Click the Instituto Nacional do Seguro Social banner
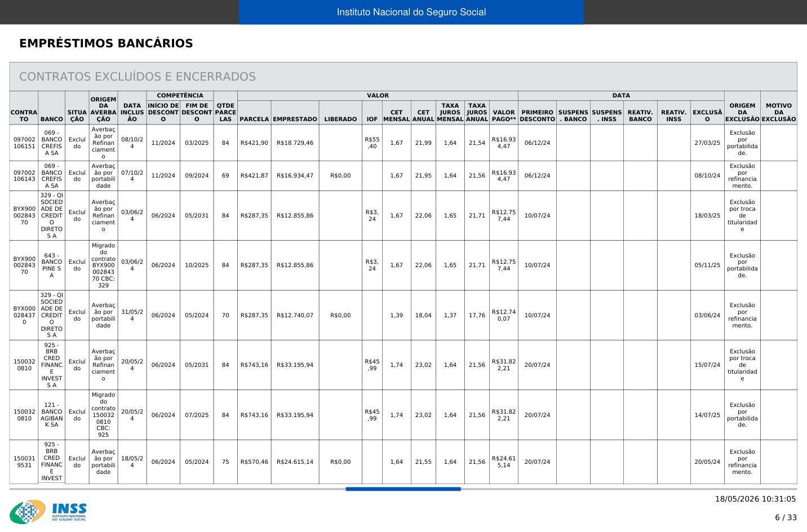The width and height of the screenshot is (807, 532). (411, 12)
